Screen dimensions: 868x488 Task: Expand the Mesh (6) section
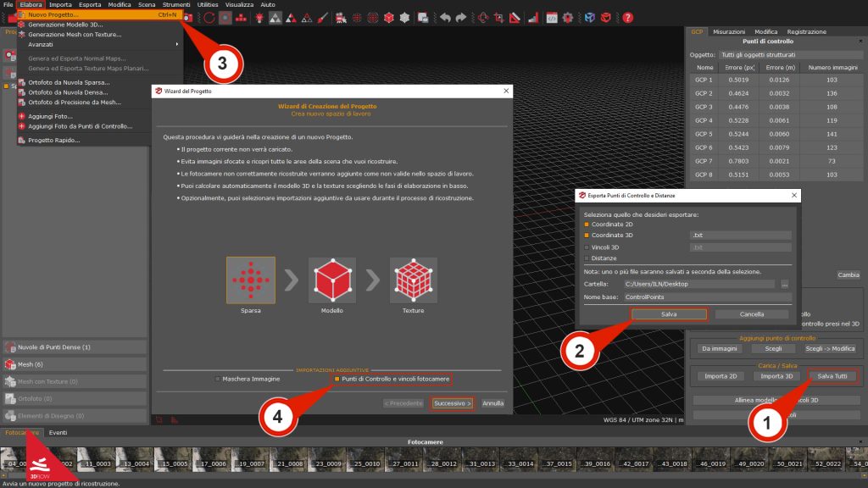[75, 364]
